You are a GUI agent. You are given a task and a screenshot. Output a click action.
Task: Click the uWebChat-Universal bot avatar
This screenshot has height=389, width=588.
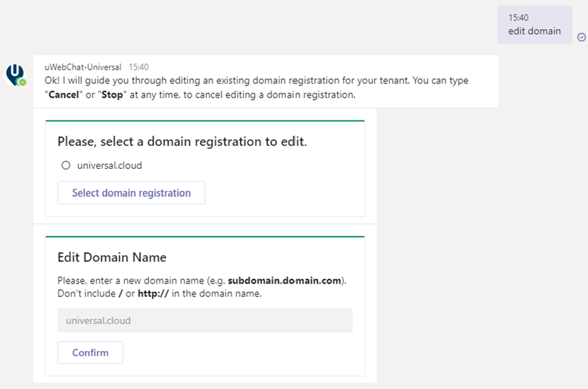[x=15, y=74]
